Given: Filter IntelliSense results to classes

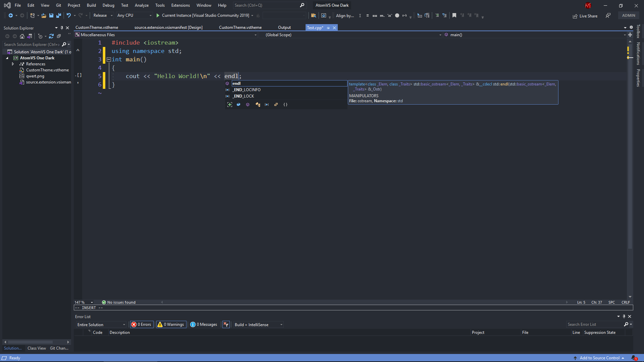Looking at the screenshot, I should click(x=248, y=105).
